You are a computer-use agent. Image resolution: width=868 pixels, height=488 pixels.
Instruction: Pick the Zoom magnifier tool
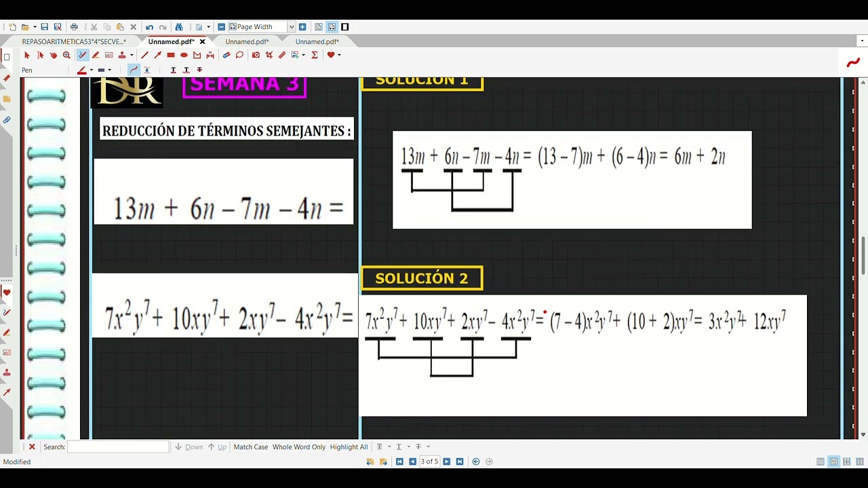pyautogui.click(x=66, y=56)
